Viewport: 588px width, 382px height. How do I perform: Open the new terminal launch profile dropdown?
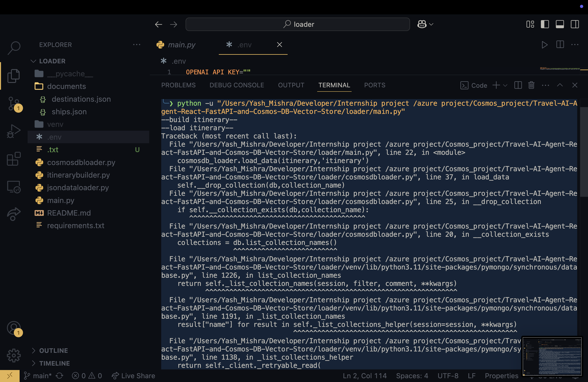click(x=505, y=85)
